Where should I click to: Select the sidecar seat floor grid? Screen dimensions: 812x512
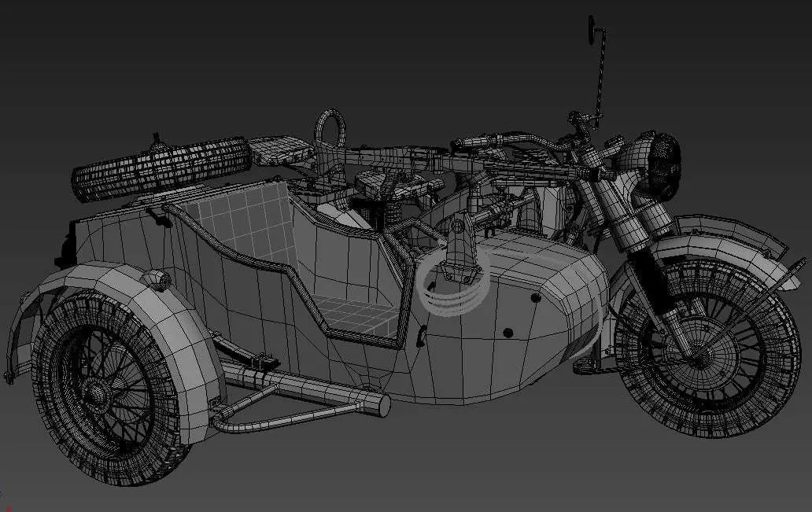pyautogui.click(x=357, y=313)
